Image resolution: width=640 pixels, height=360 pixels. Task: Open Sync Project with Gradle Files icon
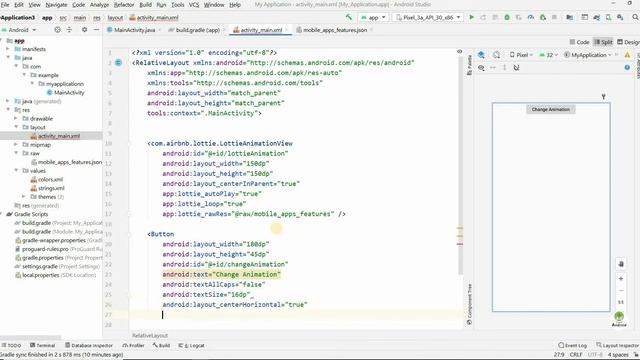tap(596, 17)
